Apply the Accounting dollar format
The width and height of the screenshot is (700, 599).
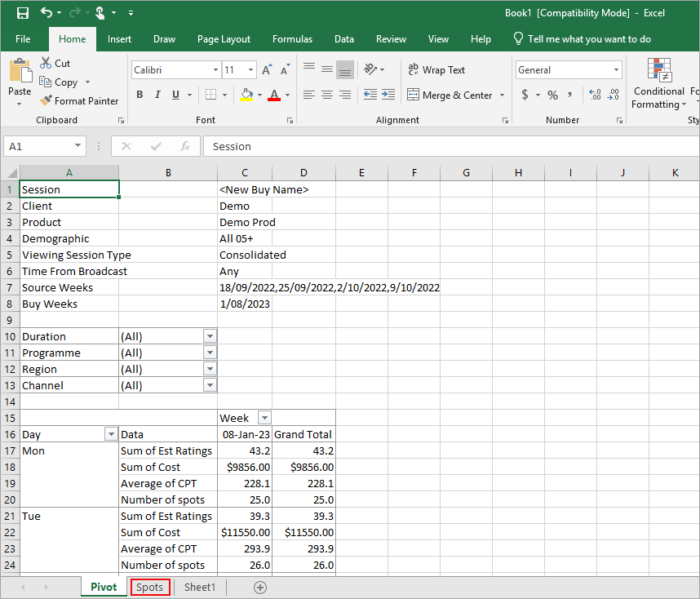[525, 95]
